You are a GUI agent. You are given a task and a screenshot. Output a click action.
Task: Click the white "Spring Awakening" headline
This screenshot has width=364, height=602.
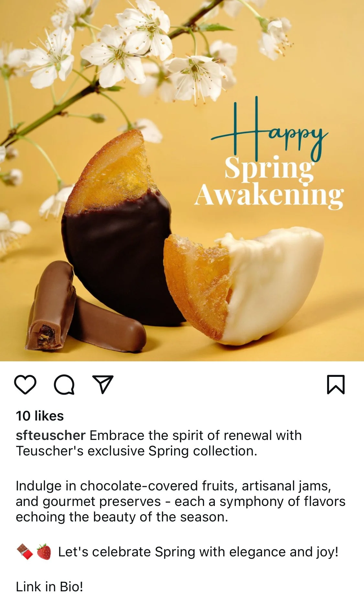pyautogui.click(x=269, y=182)
